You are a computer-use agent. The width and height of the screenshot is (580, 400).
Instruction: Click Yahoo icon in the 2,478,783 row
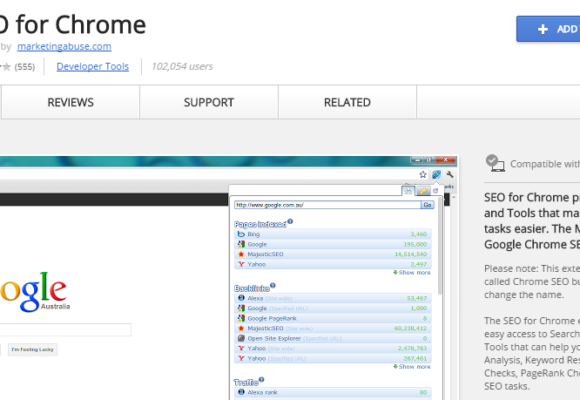coord(241,348)
